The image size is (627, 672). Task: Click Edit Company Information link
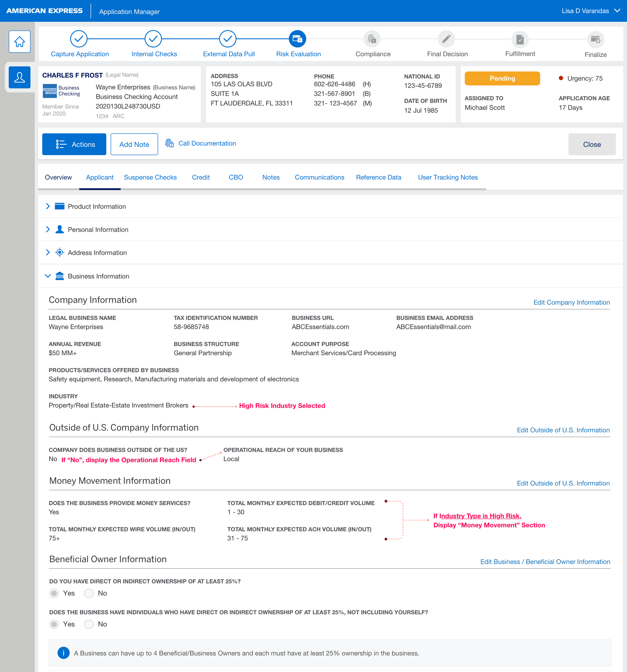(x=572, y=302)
